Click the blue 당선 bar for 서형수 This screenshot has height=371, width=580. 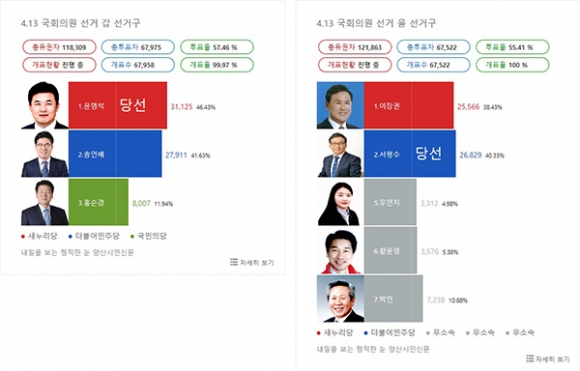click(410, 154)
